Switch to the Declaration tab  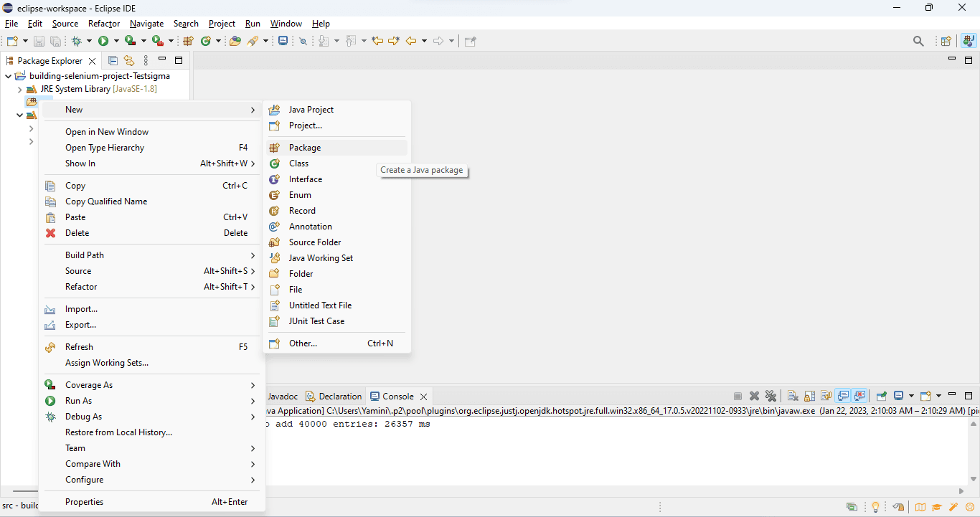pos(334,396)
